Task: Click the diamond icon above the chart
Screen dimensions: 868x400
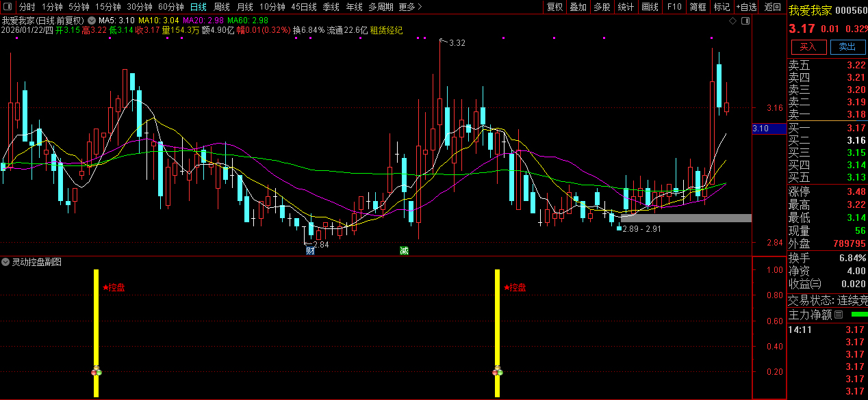Action: tap(732, 21)
